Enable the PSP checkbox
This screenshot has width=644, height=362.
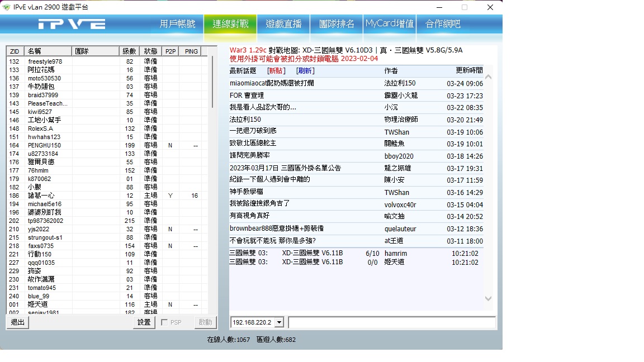click(x=165, y=322)
